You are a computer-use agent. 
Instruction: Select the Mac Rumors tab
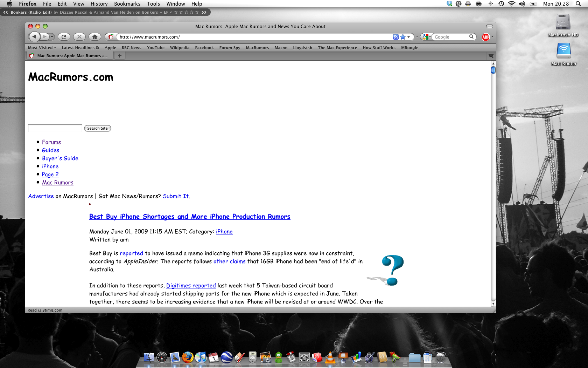pos(69,56)
